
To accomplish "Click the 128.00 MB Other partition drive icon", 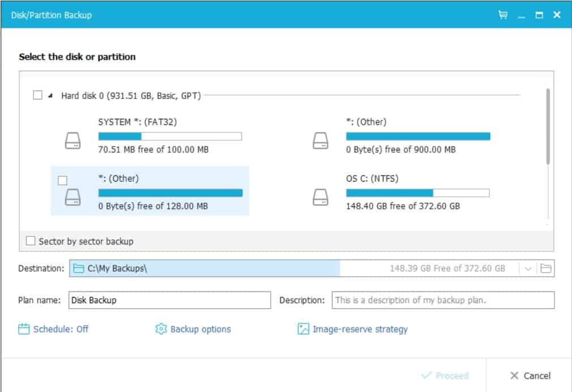I will click(72, 197).
